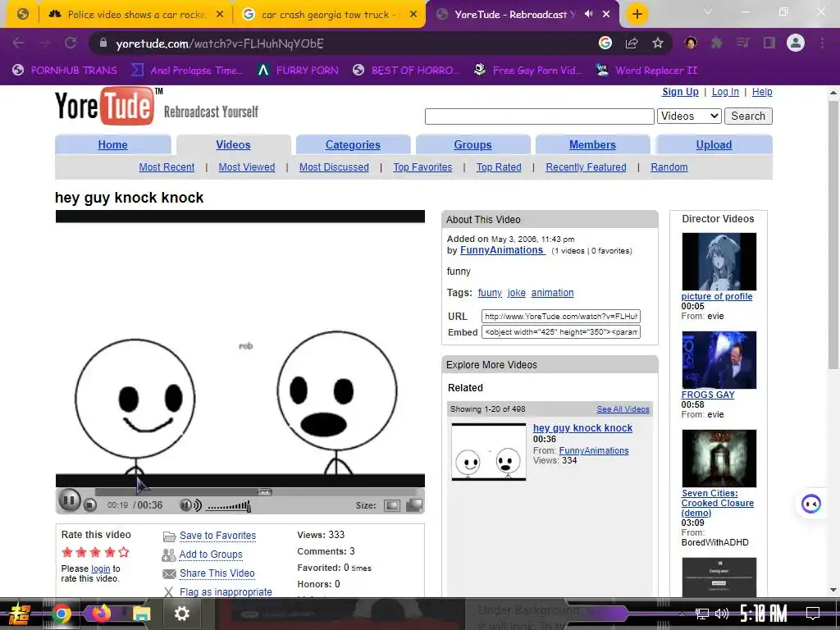This screenshot has height=630, width=840.
Task: Open the Videos search type dropdown
Action: tap(689, 116)
